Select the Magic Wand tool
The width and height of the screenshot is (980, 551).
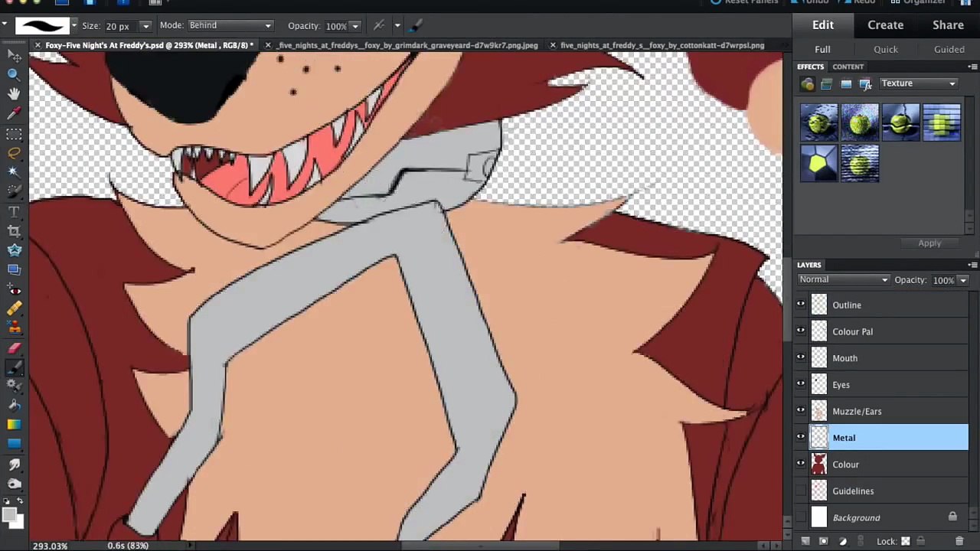pyautogui.click(x=14, y=171)
